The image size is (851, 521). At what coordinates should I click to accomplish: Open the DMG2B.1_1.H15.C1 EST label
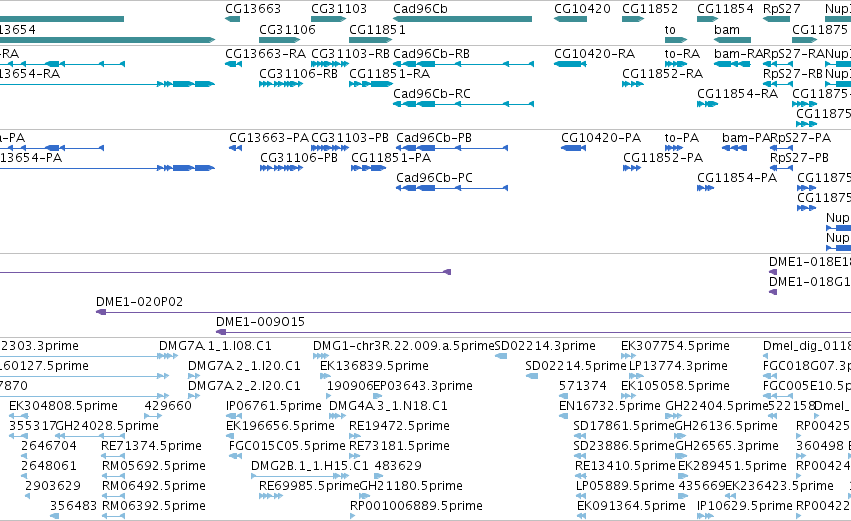tap(309, 467)
